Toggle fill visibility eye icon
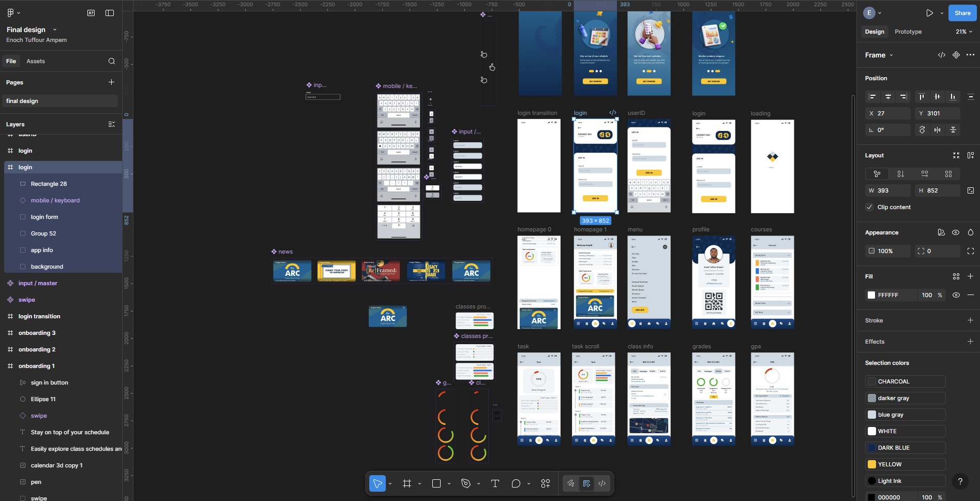This screenshot has height=501, width=980. coord(956,295)
